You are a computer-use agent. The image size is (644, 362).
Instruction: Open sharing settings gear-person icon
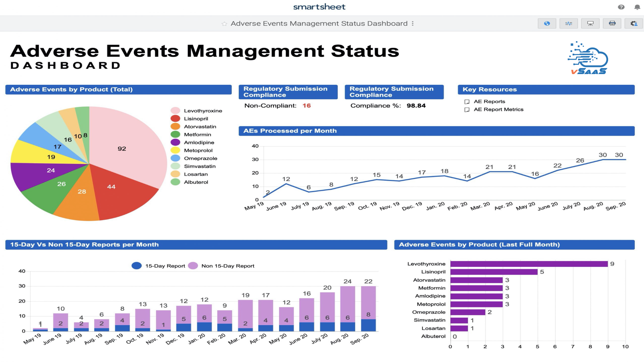coord(634,23)
